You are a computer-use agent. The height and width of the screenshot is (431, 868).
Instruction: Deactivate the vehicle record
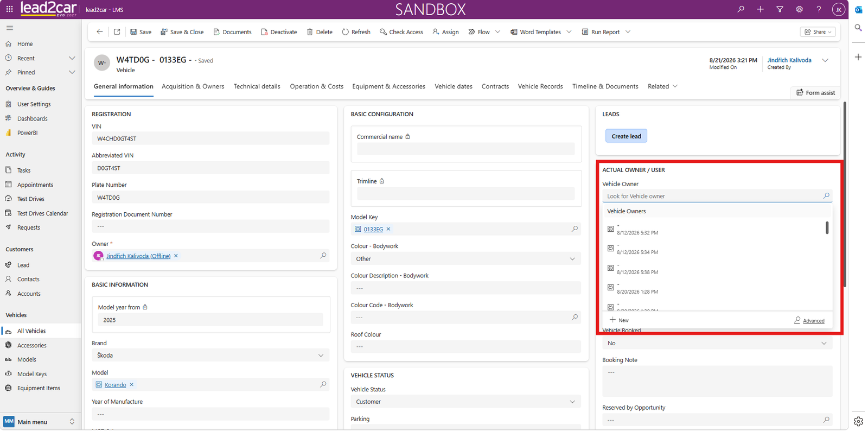[x=279, y=32]
